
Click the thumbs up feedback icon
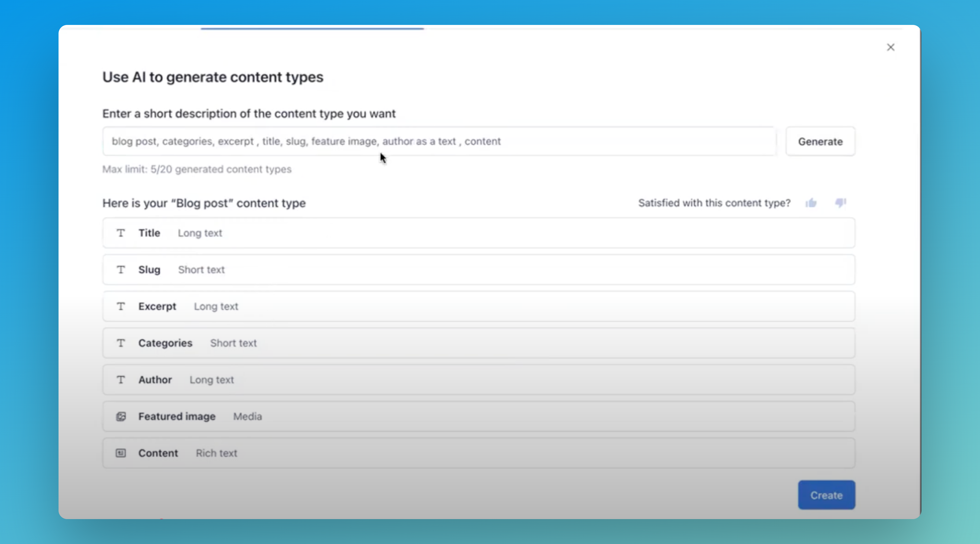click(811, 203)
